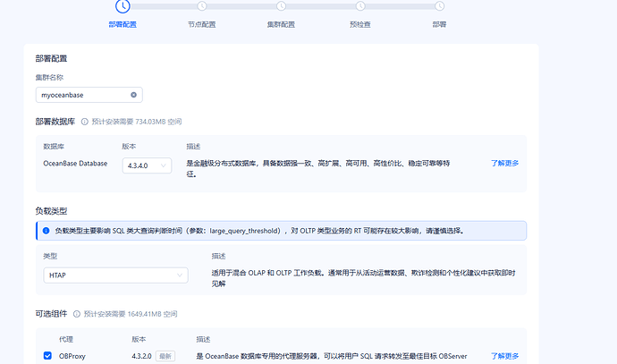Clear the myoceanbase cluster name field
This screenshot has width=617, height=364.
(x=134, y=95)
